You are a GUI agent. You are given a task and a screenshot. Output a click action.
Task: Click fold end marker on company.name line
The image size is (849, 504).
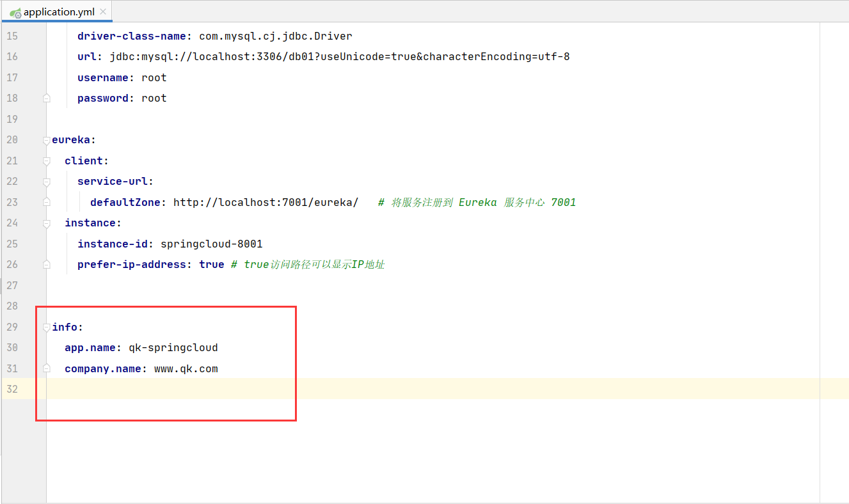pyautogui.click(x=46, y=368)
